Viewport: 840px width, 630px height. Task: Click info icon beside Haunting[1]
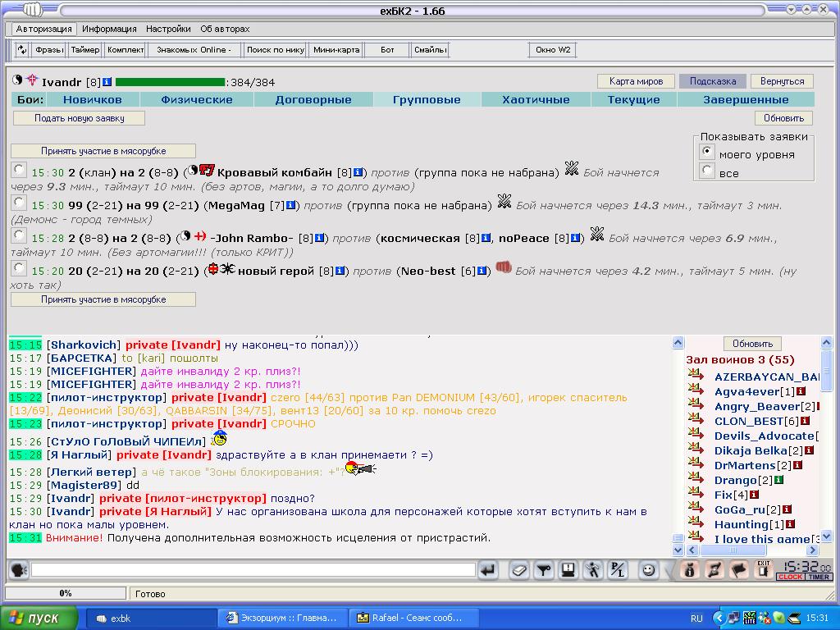(790, 524)
